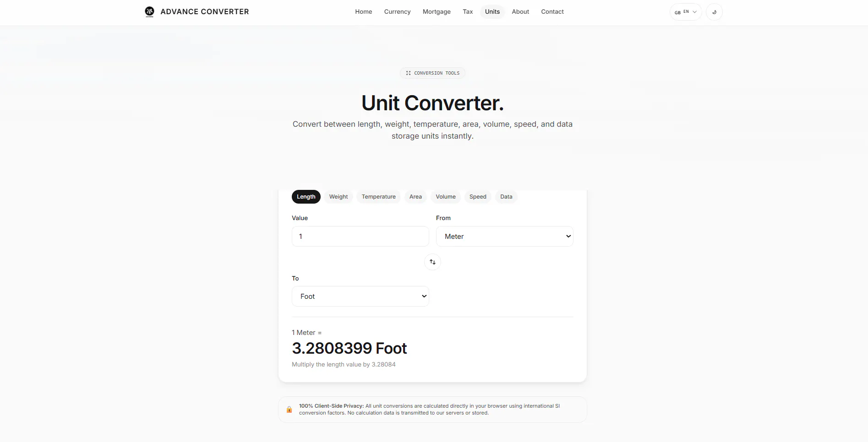
Task: Click the Advance Converter logo icon
Action: click(149, 12)
